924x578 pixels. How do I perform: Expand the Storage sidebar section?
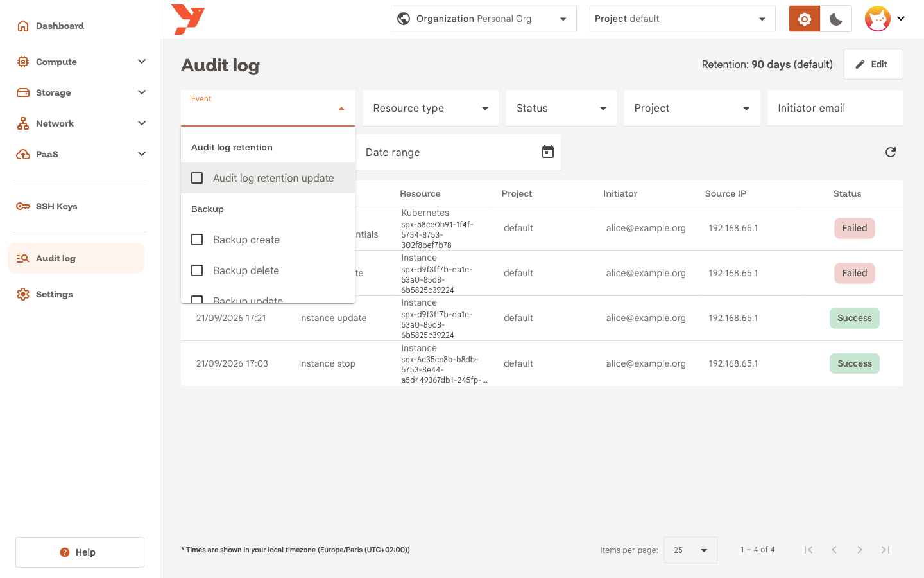(80, 92)
